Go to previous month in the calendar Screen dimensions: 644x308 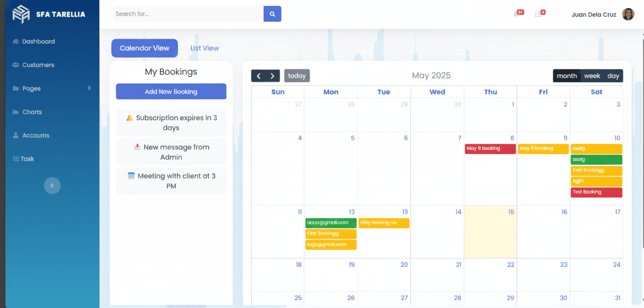pos(259,76)
